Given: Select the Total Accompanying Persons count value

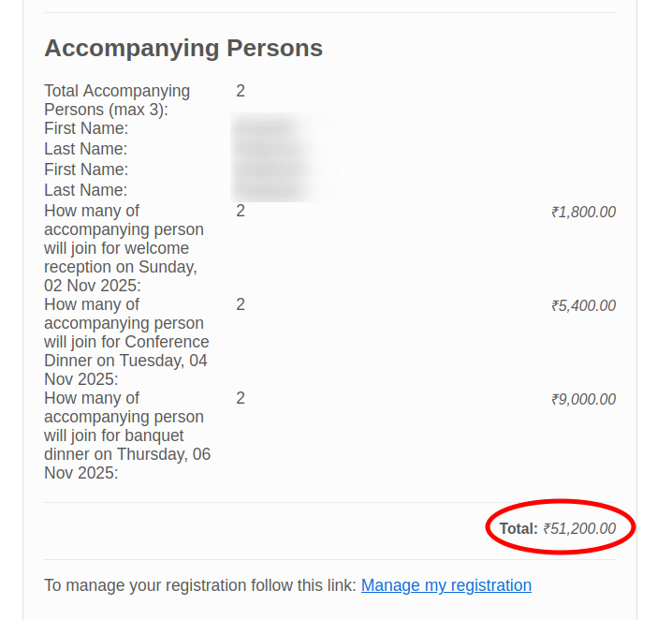Looking at the screenshot, I should click(x=241, y=91).
